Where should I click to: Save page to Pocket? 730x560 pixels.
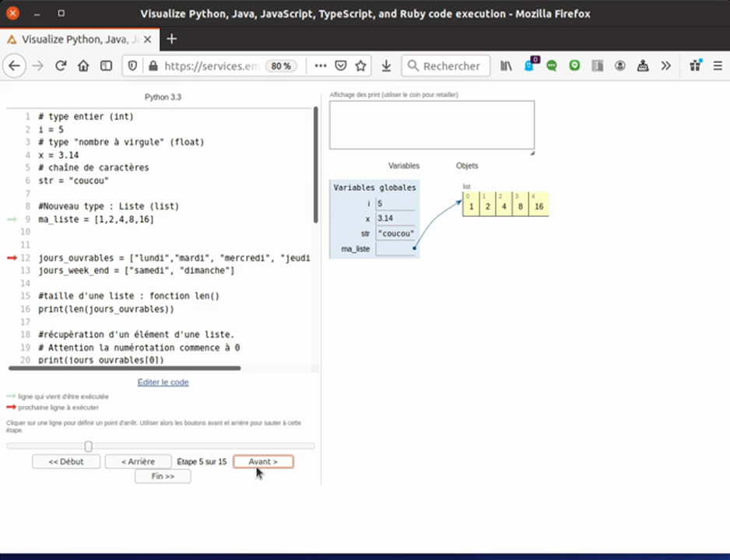341,66
